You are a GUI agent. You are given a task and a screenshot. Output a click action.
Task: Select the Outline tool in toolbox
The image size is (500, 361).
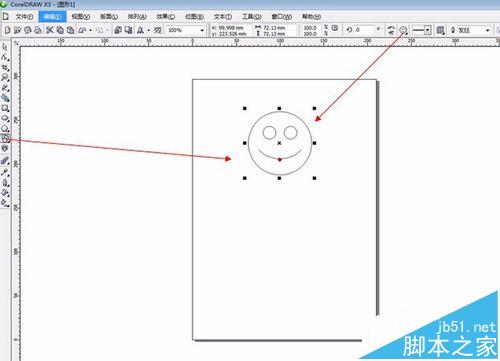[5, 182]
